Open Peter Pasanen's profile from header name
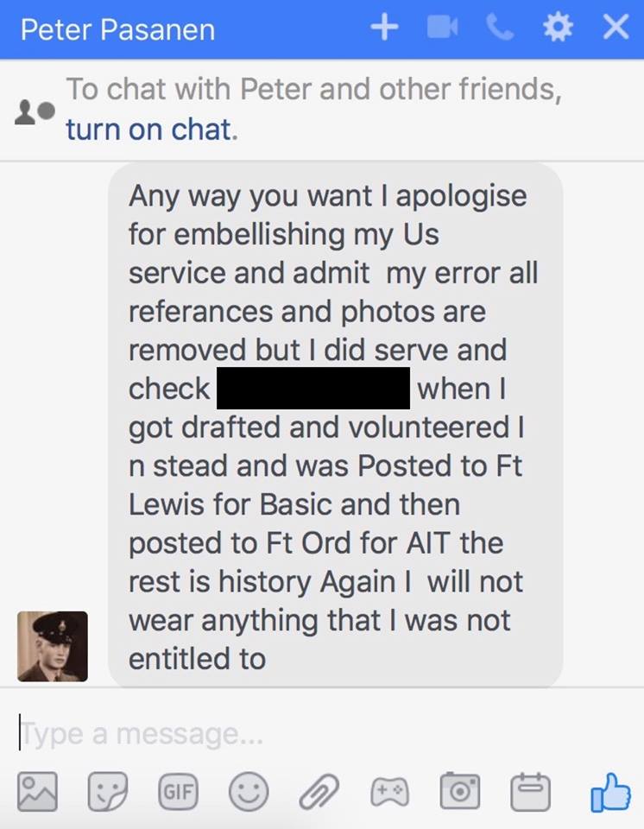Image resolution: width=644 pixels, height=829 pixels. [x=117, y=29]
